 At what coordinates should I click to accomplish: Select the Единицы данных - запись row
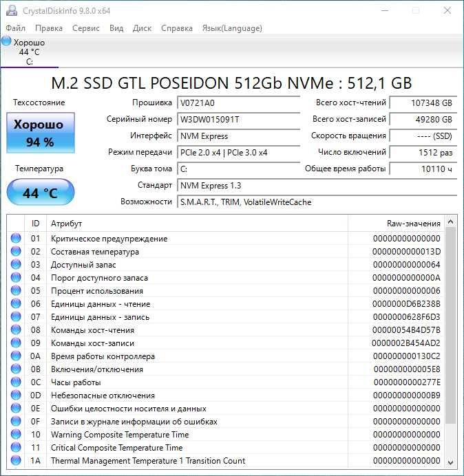226,316
